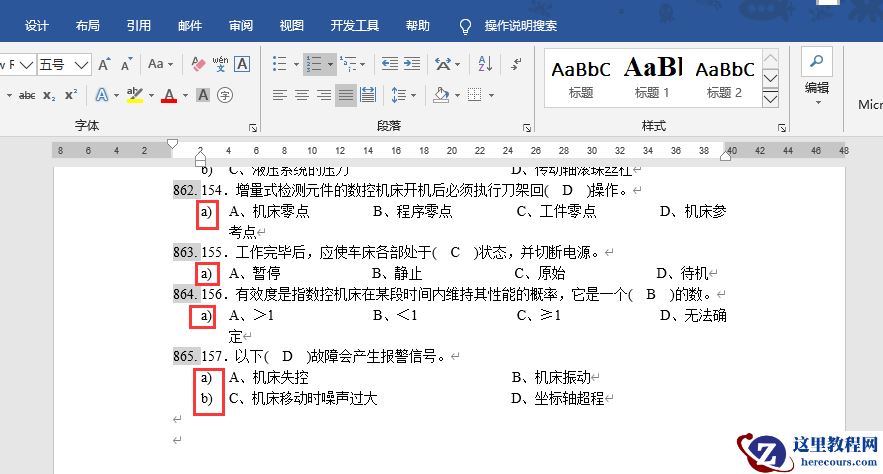883x474 pixels.
Task: Shrink font size with smaller A icon
Action: point(127,65)
